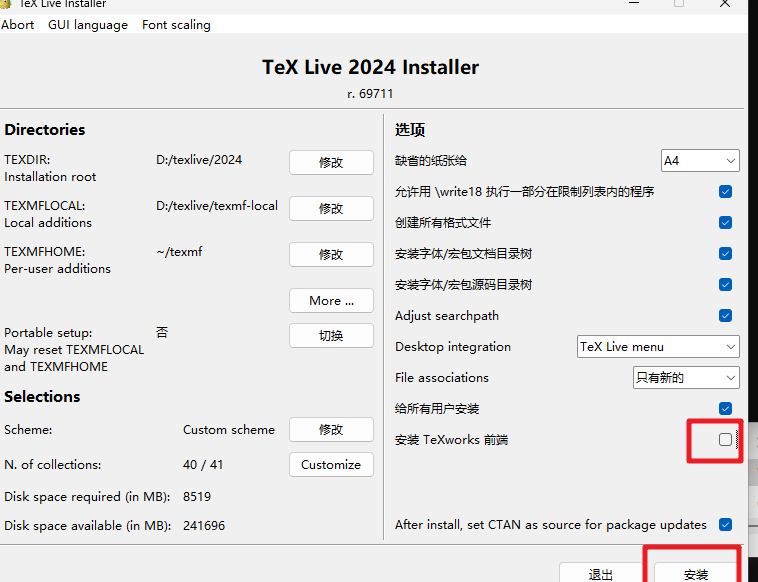Click 修改 button next to Scheme
758x582 pixels.
(331, 429)
